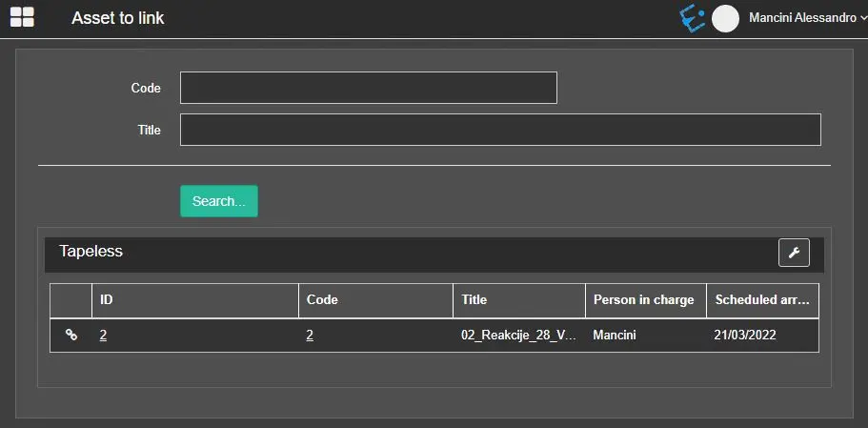Open the main grid menu icon
The height and width of the screenshot is (428, 868).
(22, 17)
